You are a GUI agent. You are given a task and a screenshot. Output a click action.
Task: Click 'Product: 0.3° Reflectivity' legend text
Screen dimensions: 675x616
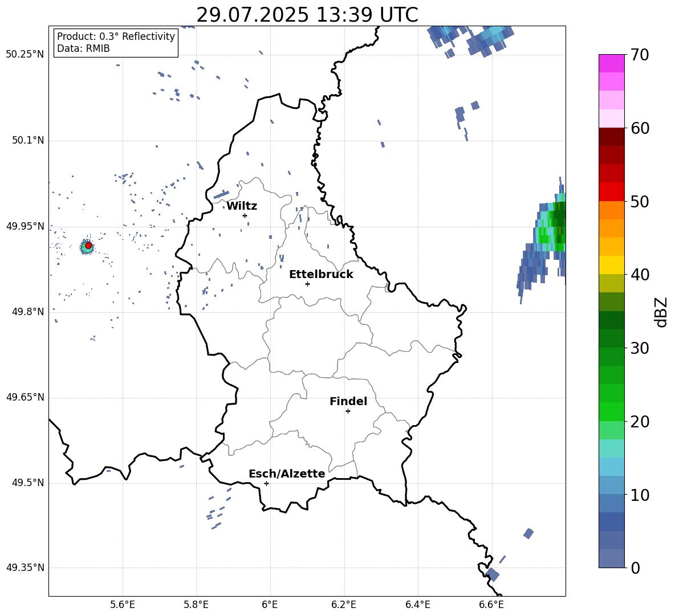click(x=116, y=36)
